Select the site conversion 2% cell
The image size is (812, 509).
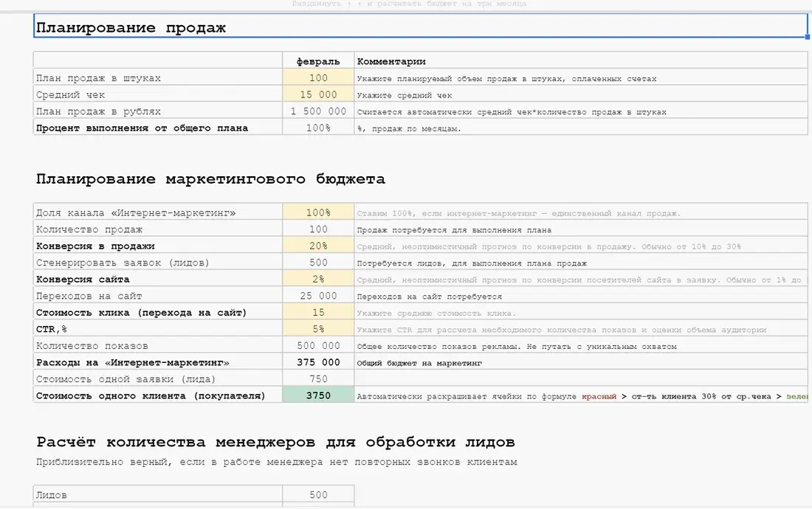click(x=318, y=279)
